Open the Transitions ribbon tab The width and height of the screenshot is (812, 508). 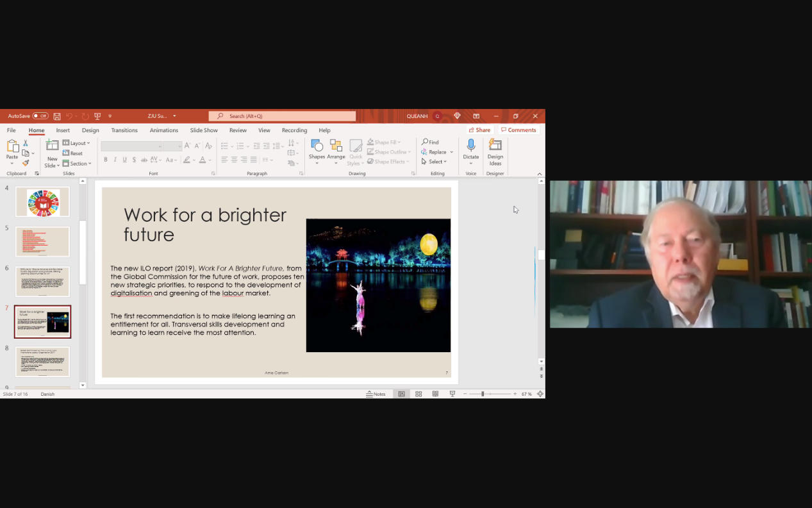click(124, 130)
